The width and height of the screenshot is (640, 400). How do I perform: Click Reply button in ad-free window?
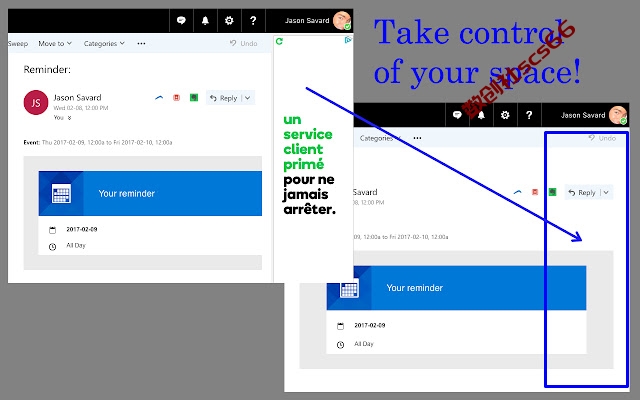582,193
